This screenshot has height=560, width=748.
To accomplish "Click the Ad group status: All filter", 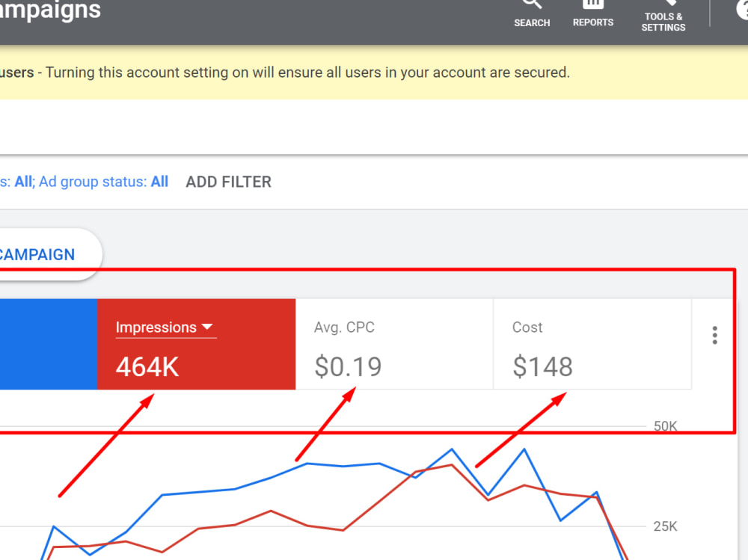I will pos(103,182).
